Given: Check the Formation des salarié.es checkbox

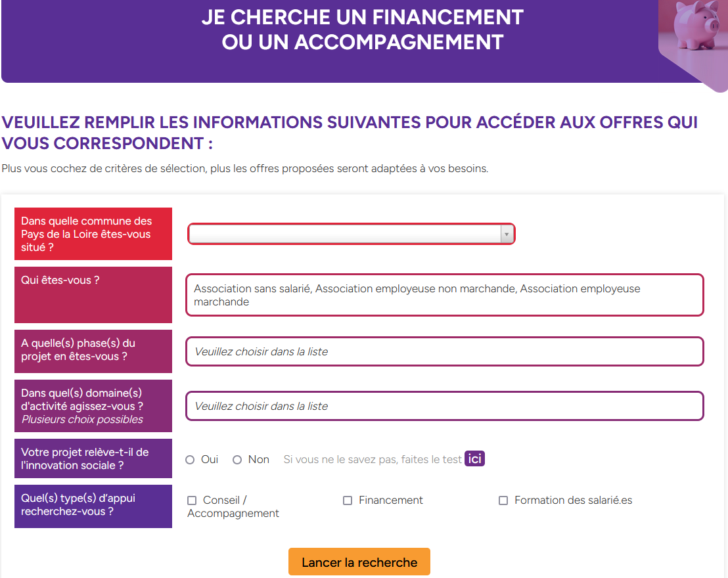Looking at the screenshot, I should click(x=503, y=500).
